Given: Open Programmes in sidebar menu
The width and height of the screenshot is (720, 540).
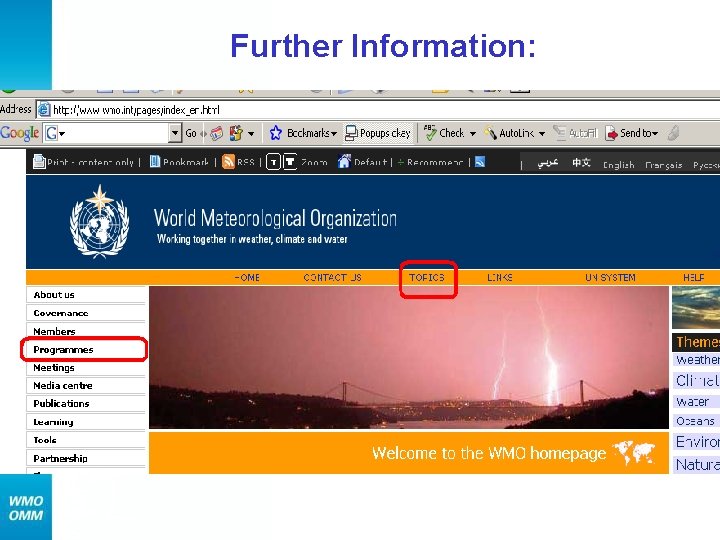Looking at the screenshot, I should tap(86, 349).
